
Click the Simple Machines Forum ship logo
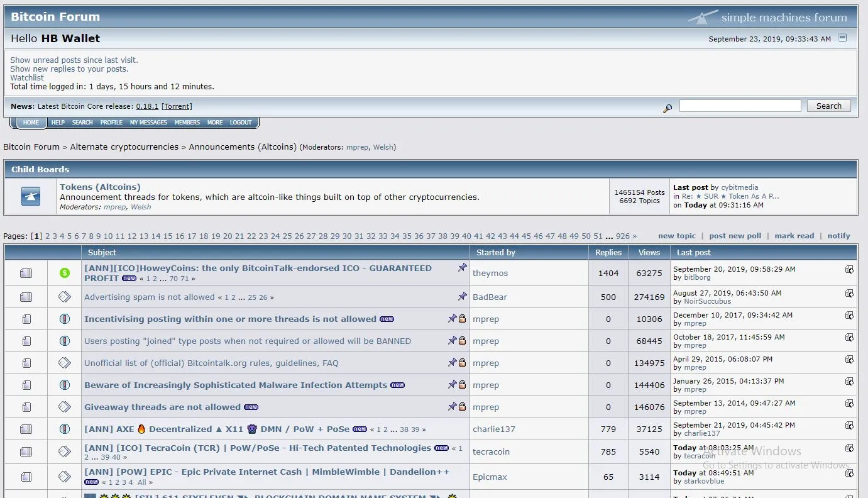coord(702,16)
